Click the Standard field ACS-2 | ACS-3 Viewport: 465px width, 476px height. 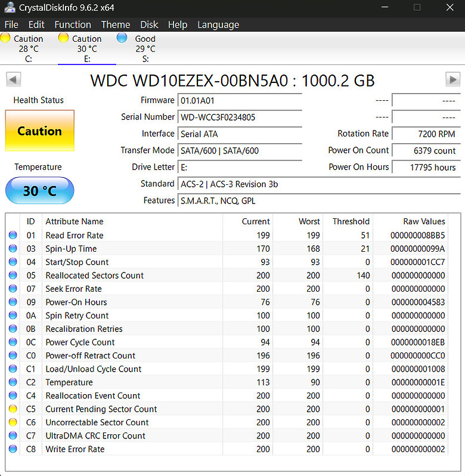click(x=319, y=184)
